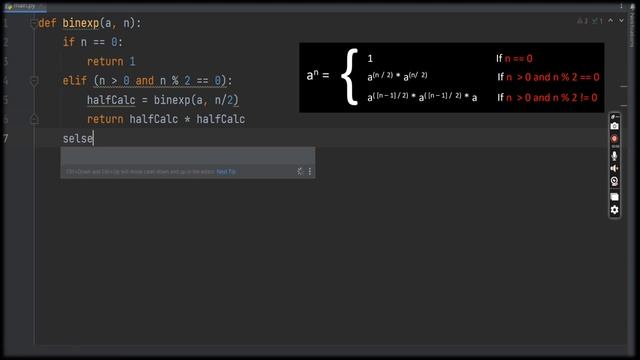640x360 pixels.
Task: Place cursor in typed word 'selse'
Action: pyautogui.click(x=78, y=139)
